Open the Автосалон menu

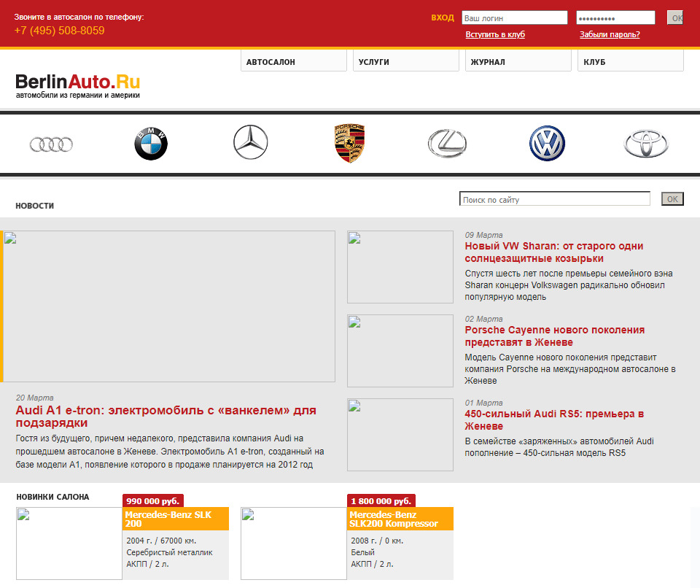(294, 61)
